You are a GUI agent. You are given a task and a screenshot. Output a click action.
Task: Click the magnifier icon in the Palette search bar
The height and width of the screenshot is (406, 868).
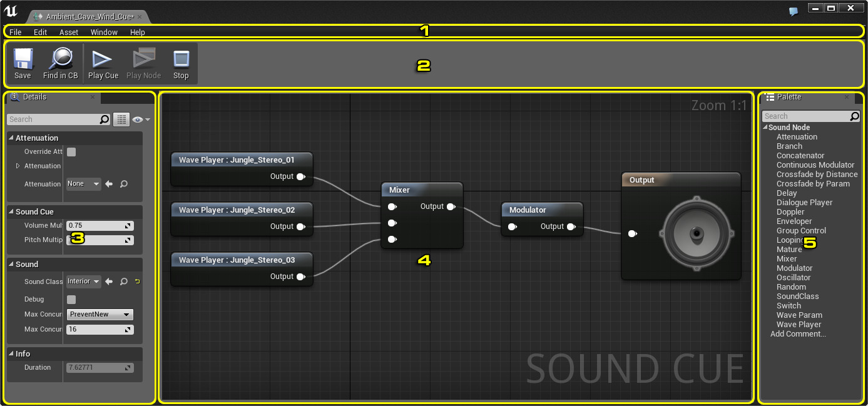pos(855,116)
